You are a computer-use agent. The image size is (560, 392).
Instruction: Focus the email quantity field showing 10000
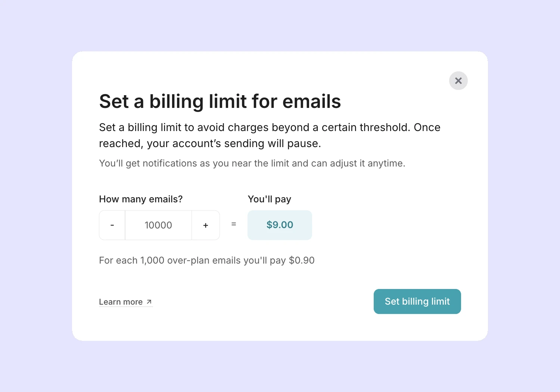click(x=158, y=225)
